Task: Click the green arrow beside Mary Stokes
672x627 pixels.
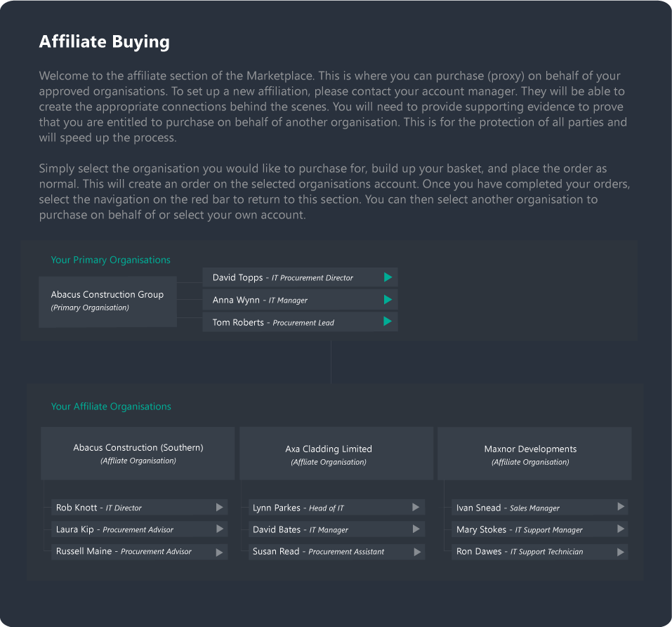Action: coord(619,529)
